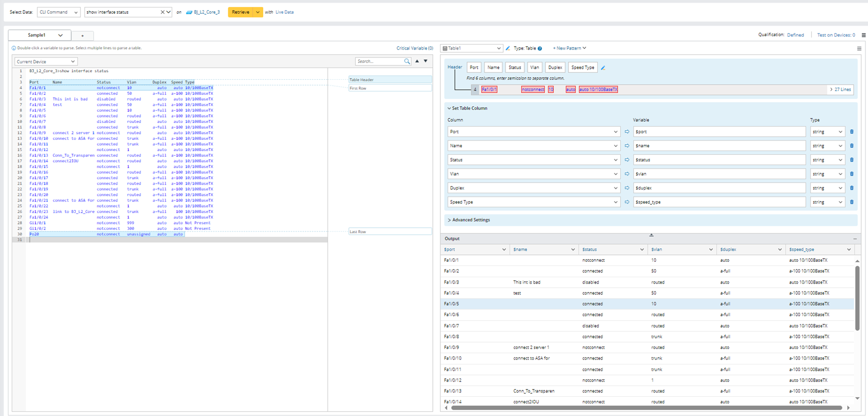Screen dimensions: 868x416
Task: Edit Table1 name with pencil icon
Action: (x=508, y=48)
